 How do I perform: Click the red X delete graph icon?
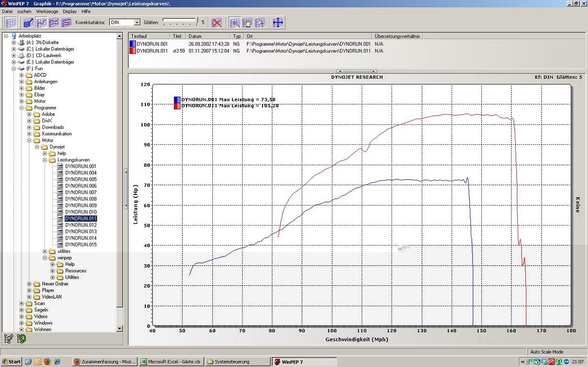point(217,22)
